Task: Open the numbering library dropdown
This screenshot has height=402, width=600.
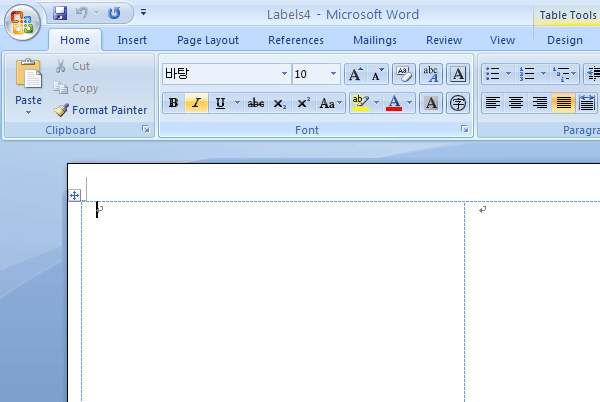Action: point(543,74)
